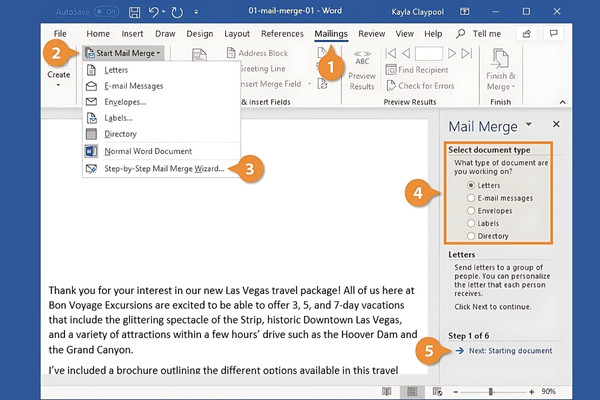Open the Draw tab
The height and width of the screenshot is (400, 600).
tap(165, 34)
